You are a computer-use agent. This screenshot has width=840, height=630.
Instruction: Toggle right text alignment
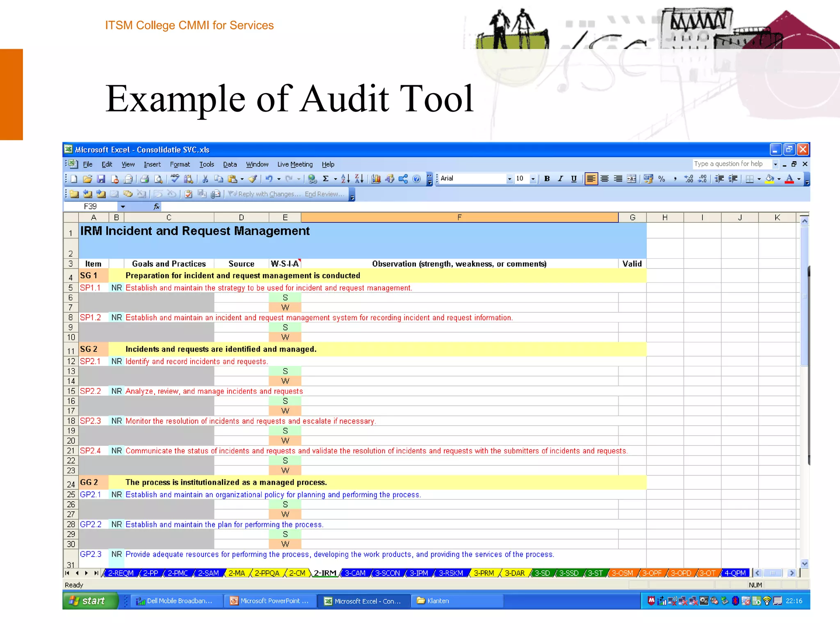[618, 179]
